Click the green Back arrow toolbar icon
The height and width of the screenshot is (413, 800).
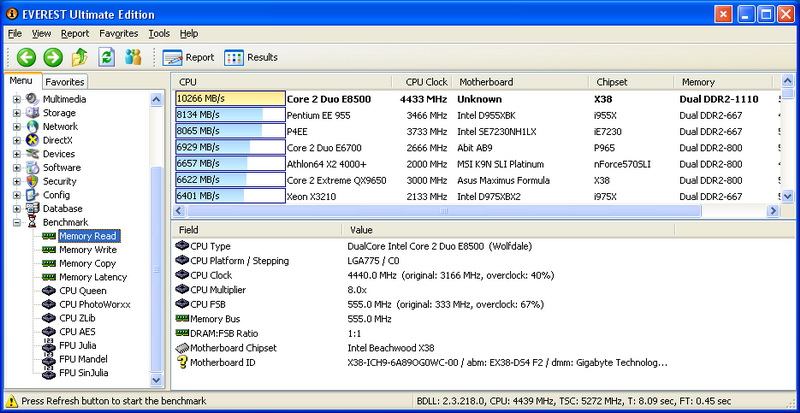click(x=26, y=57)
